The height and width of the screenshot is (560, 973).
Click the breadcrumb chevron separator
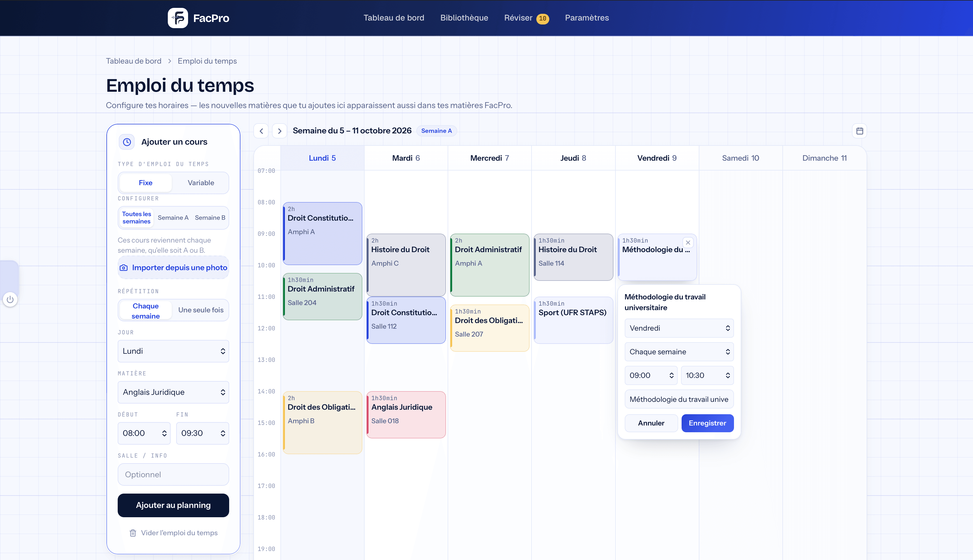169,61
